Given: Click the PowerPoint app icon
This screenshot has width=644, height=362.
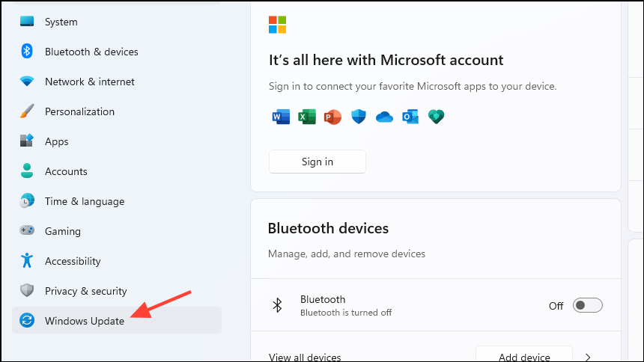Looking at the screenshot, I should pos(332,117).
